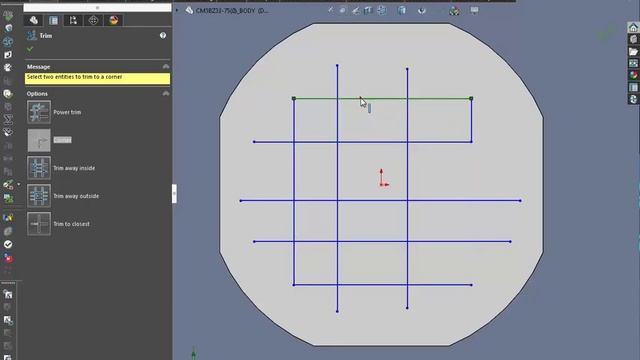The height and width of the screenshot is (360, 640).
Task: Click the Previous View icon
Action: tap(356, 11)
